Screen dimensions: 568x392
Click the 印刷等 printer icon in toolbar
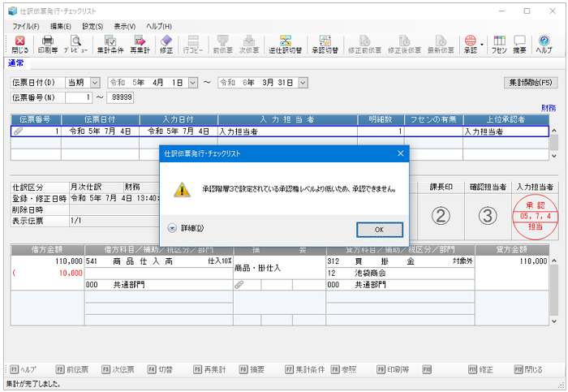click(47, 44)
